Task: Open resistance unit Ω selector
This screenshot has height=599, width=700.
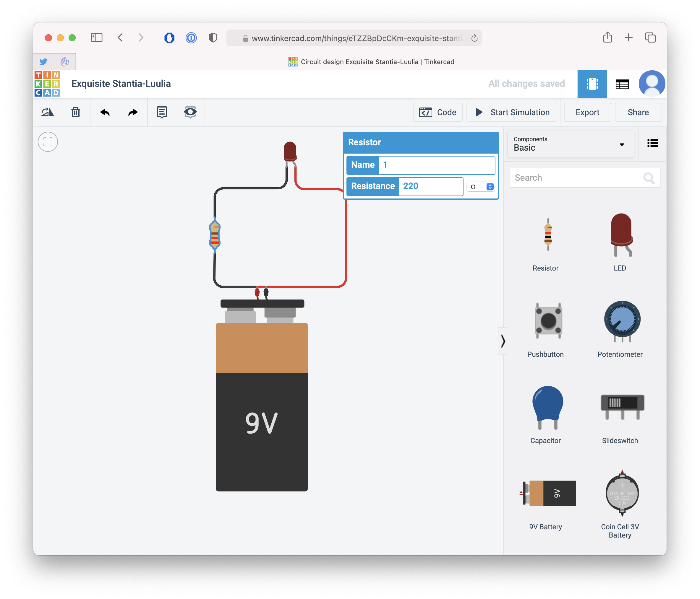Action: (481, 187)
